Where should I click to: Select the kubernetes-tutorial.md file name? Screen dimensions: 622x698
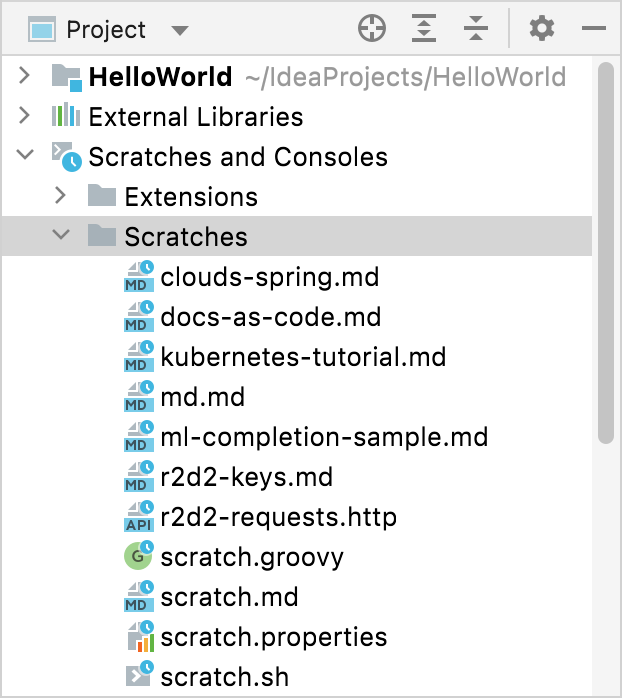(x=303, y=357)
